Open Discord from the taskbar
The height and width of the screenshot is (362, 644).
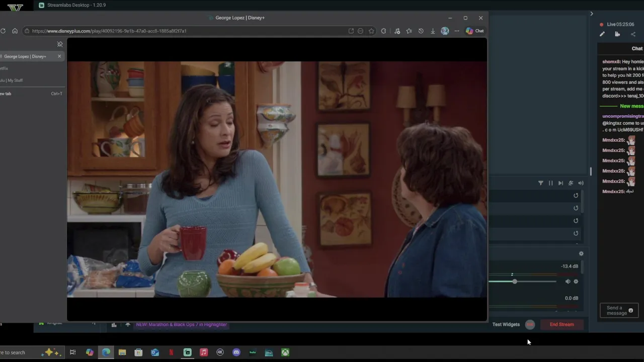[236, 352]
